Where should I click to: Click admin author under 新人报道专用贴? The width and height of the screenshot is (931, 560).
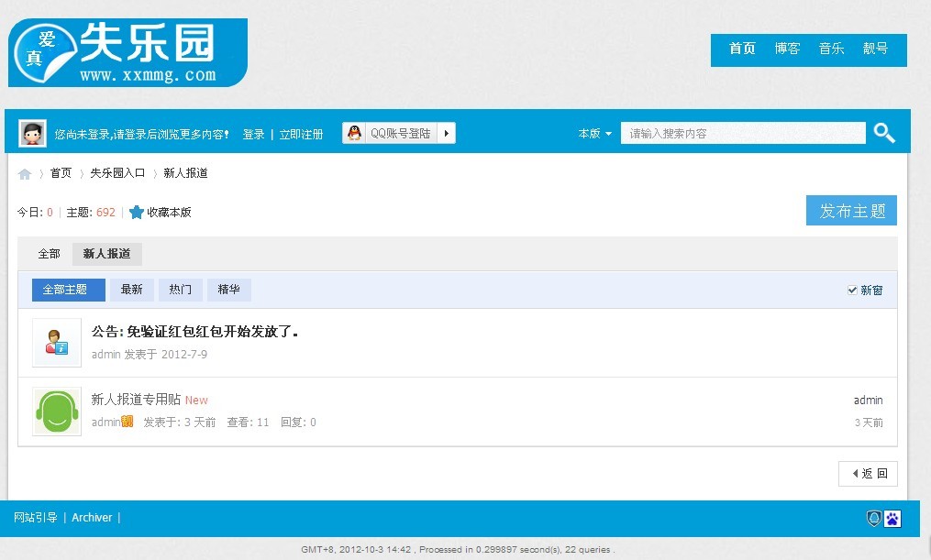coord(105,423)
